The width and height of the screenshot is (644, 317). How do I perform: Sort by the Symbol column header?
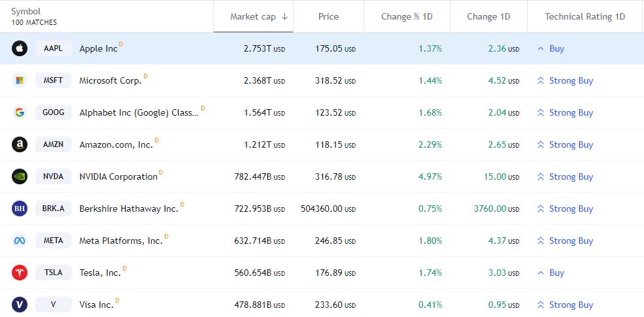tap(26, 12)
